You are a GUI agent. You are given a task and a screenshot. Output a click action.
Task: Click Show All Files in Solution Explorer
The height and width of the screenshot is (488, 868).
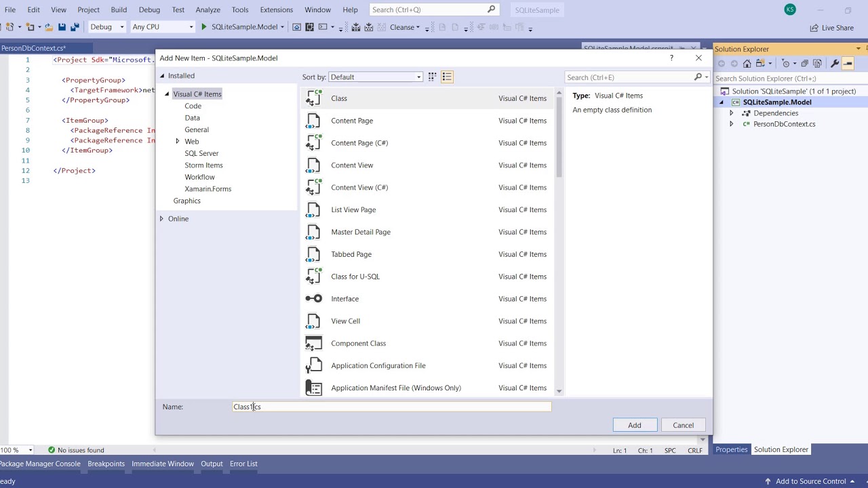tap(818, 64)
